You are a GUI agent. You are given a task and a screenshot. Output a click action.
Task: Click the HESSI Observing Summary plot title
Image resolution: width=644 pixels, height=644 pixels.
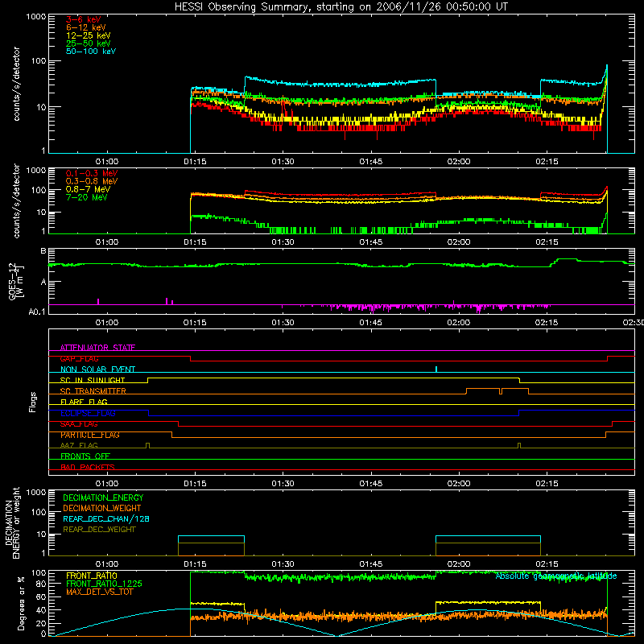click(x=341, y=7)
